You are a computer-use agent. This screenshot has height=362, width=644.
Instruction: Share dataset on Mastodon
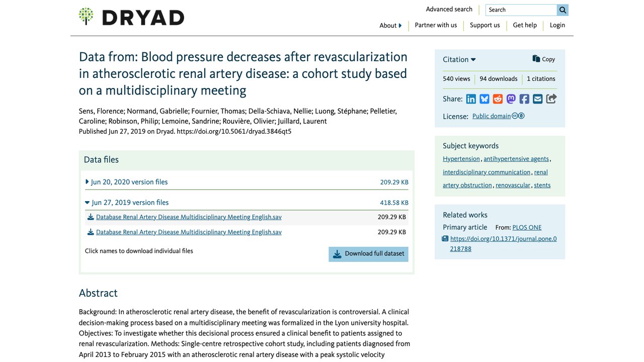(511, 99)
